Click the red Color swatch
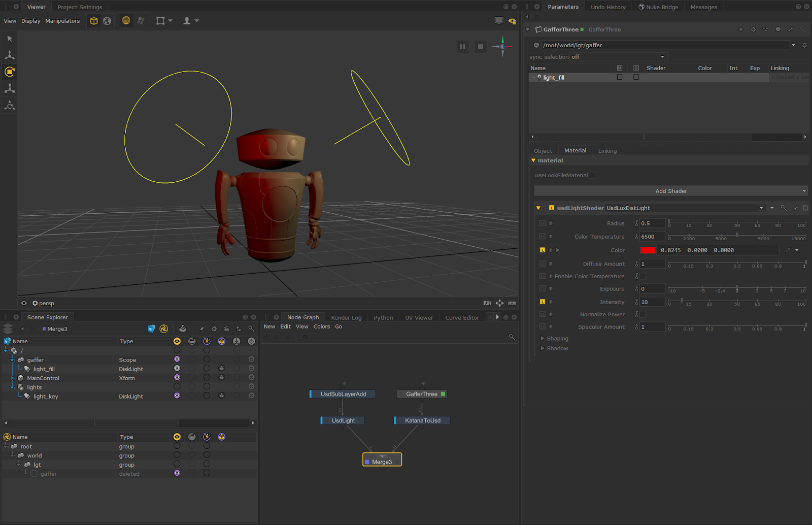 tap(648, 250)
